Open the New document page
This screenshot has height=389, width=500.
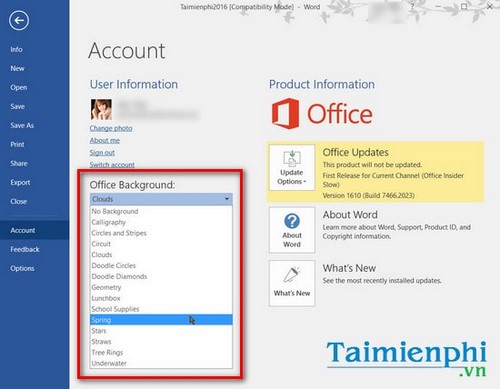tap(17, 68)
